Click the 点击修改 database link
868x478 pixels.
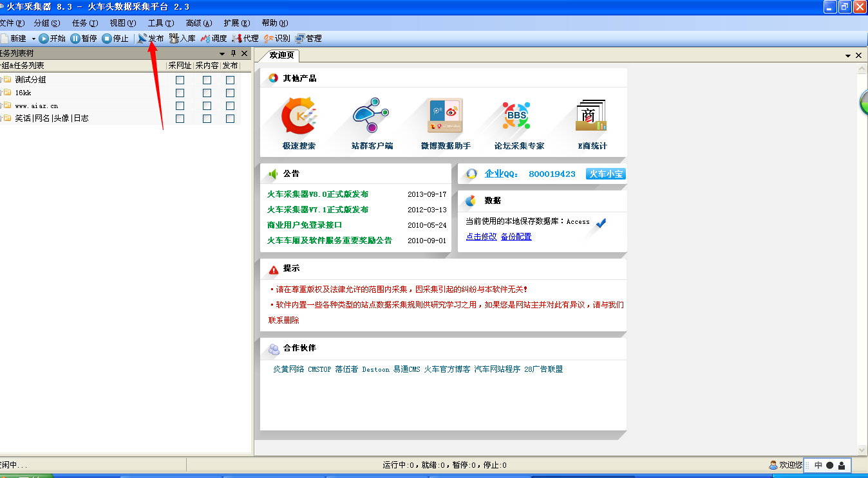pos(481,237)
